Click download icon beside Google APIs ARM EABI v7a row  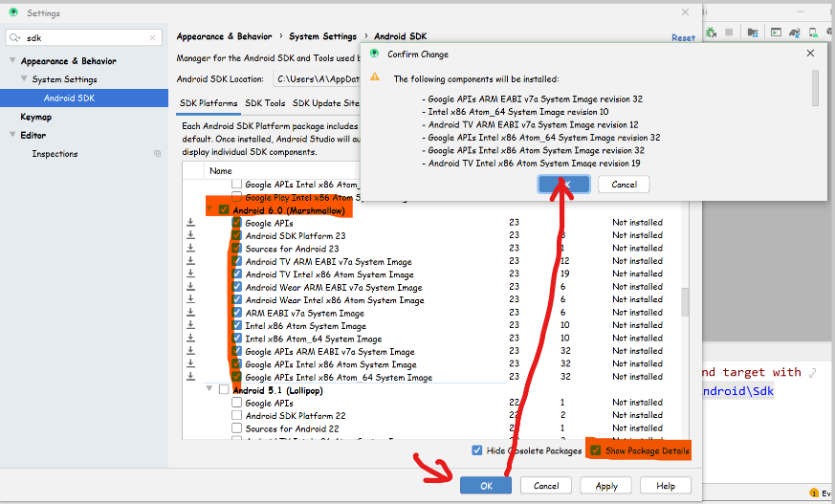190,351
